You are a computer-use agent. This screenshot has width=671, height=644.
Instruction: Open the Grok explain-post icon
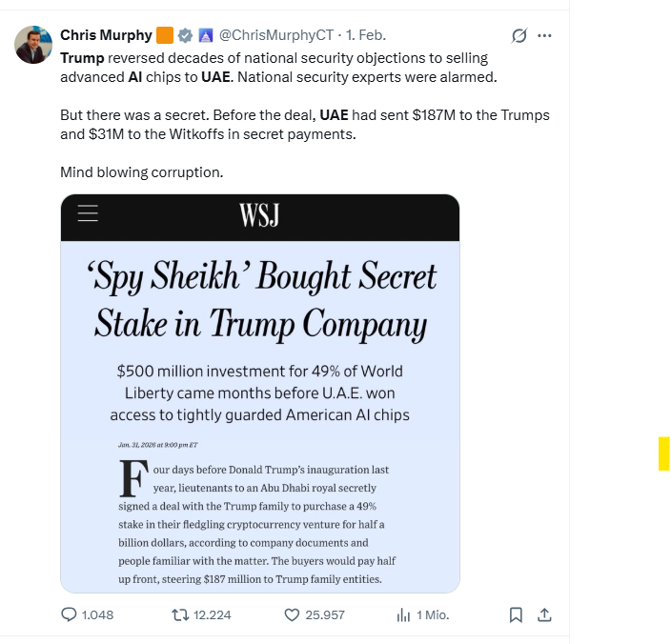[x=519, y=35]
